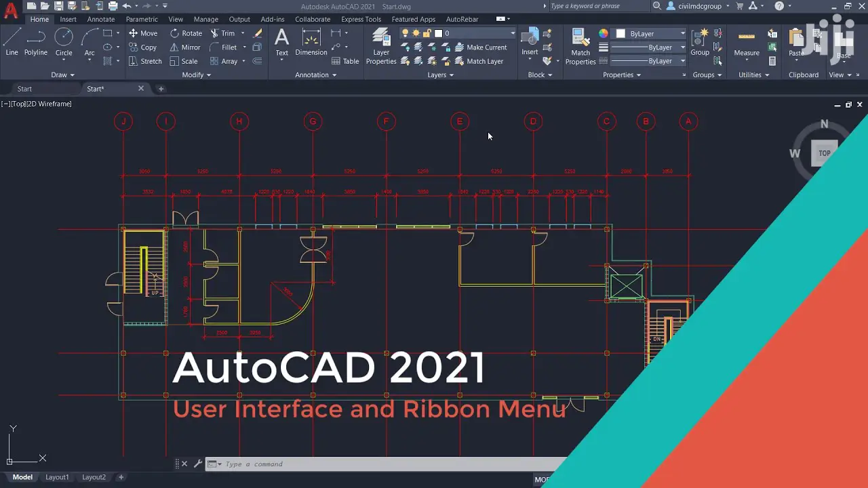Click the command line input field
Image resolution: width=868 pixels, height=488 pixels.
click(387, 464)
